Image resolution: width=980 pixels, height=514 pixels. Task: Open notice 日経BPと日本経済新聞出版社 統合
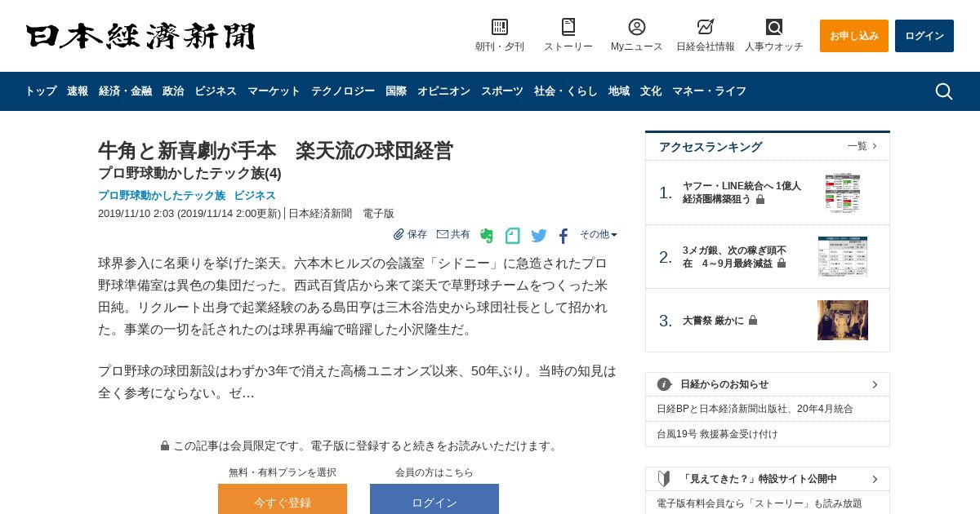[755, 409]
